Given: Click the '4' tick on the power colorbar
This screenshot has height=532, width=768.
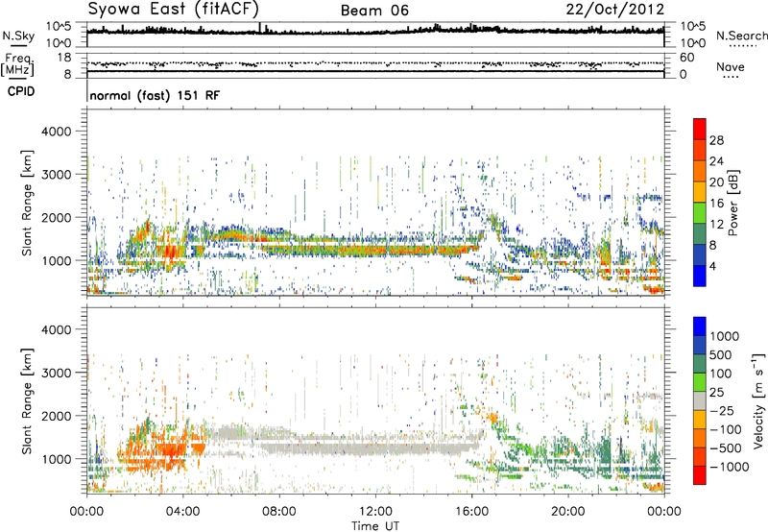Looking at the screenshot, I should tap(712, 266).
